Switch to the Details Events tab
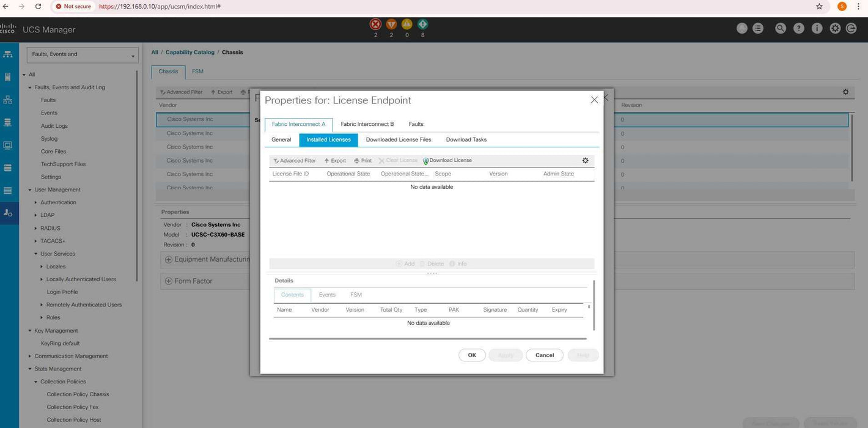This screenshot has height=428, width=868. tap(327, 295)
